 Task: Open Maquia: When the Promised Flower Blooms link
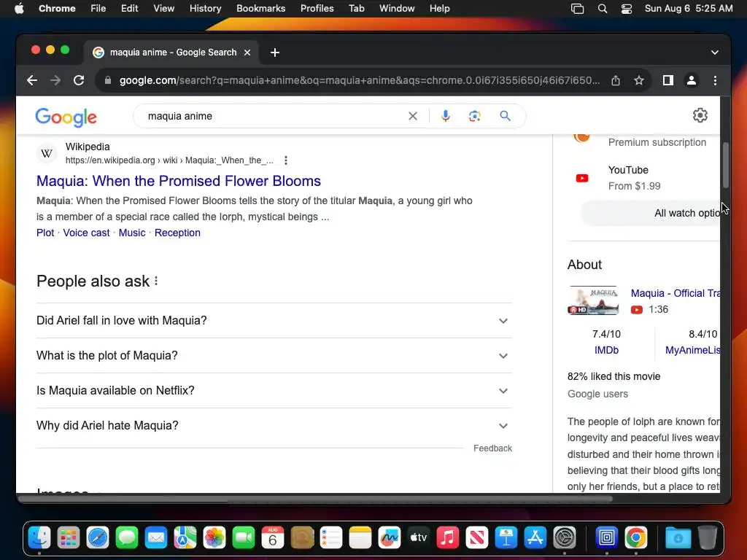coord(179,181)
